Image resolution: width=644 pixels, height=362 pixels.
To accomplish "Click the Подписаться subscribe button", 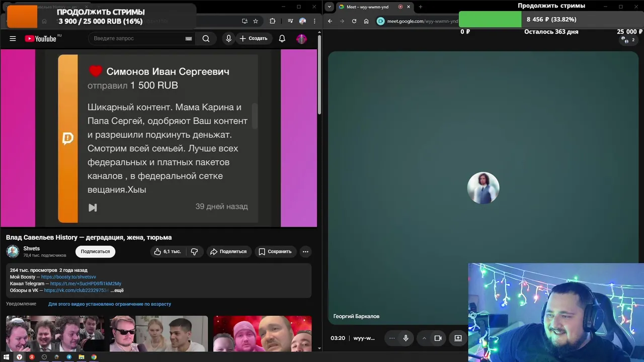I will tap(95, 251).
